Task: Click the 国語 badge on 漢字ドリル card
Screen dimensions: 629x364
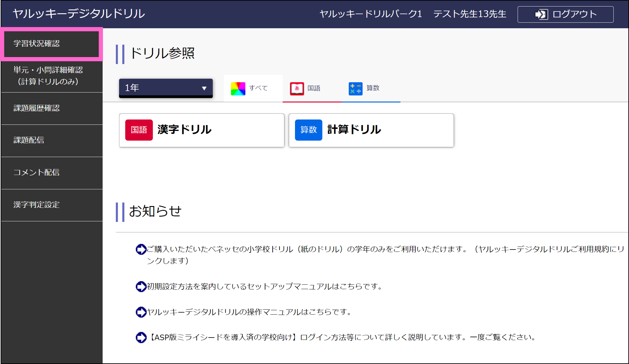Action: point(139,130)
